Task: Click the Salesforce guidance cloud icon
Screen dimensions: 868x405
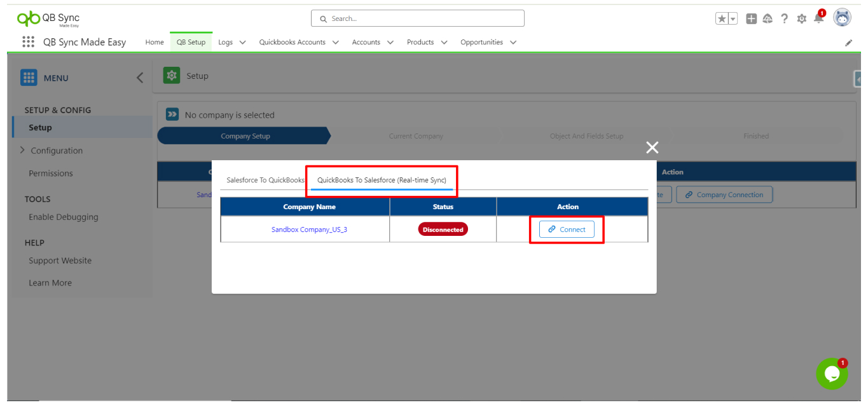Action: click(768, 19)
